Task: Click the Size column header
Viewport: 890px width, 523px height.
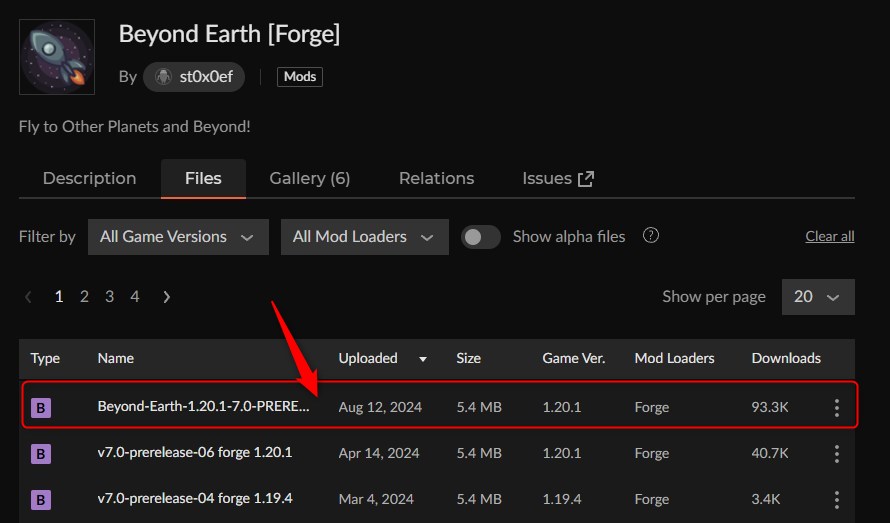Action: point(468,358)
